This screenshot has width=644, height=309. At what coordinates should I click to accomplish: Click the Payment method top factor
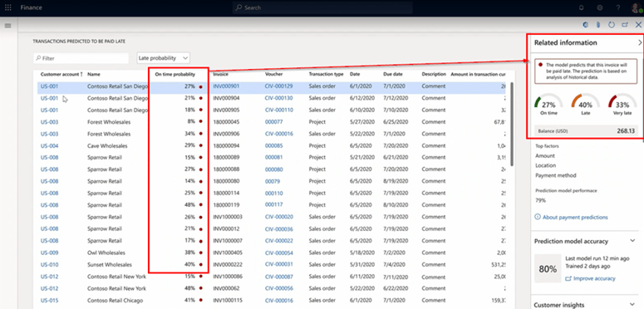556,175
